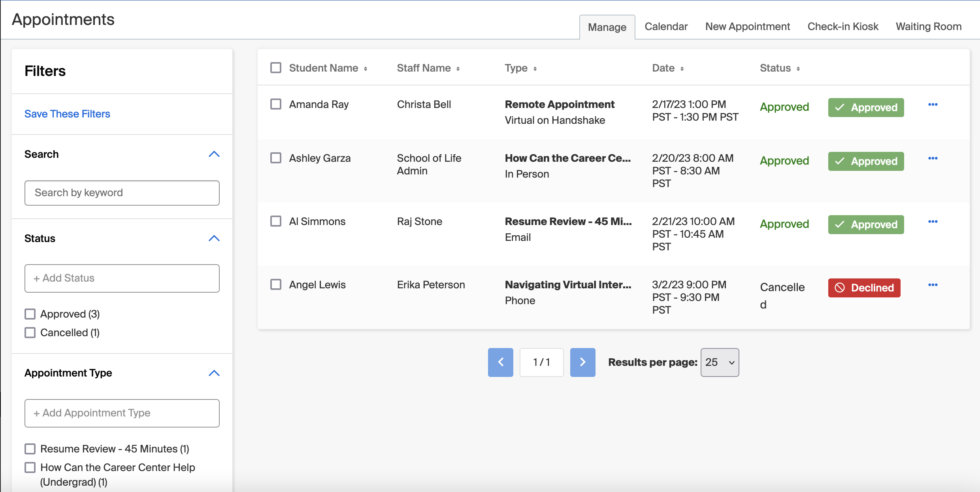Viewport: 980px width, 492px height.
Task: Open Navigating Virtual Inter... appointment
Action: (x=568, y=285)
